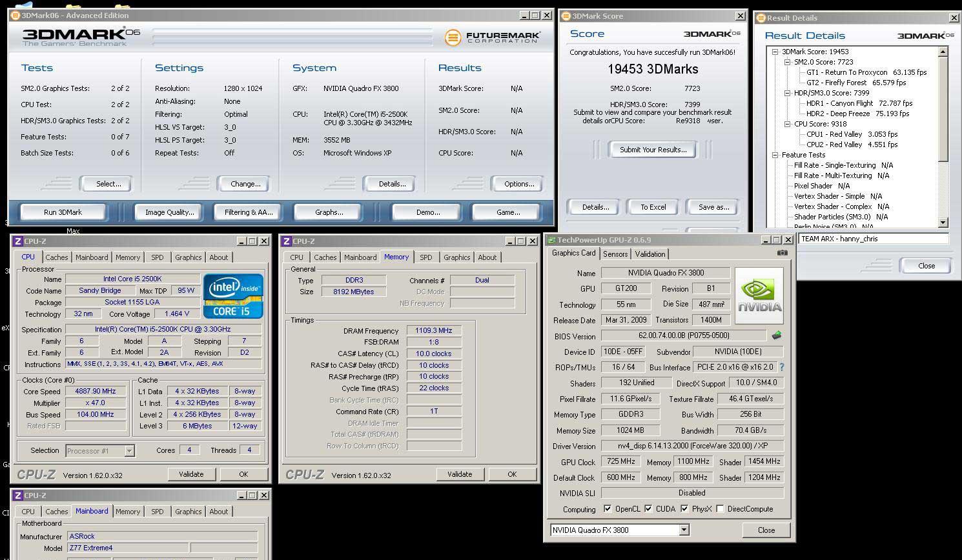Image resolution: width=962 pixels, height=560 pixels.
Task: Collapse the CPU Score tree node
Action: [x=788, y=124]
